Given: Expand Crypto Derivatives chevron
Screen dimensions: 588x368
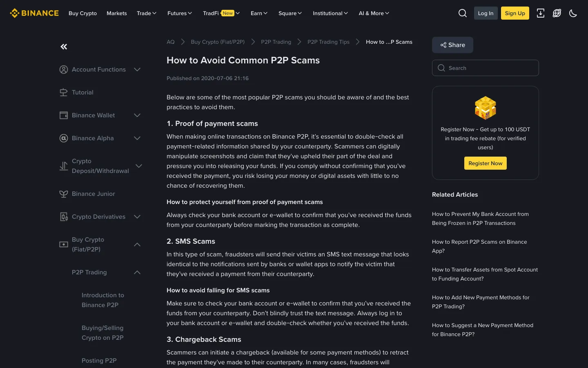Looking at the screenshot, I should (x=137, y=217).
